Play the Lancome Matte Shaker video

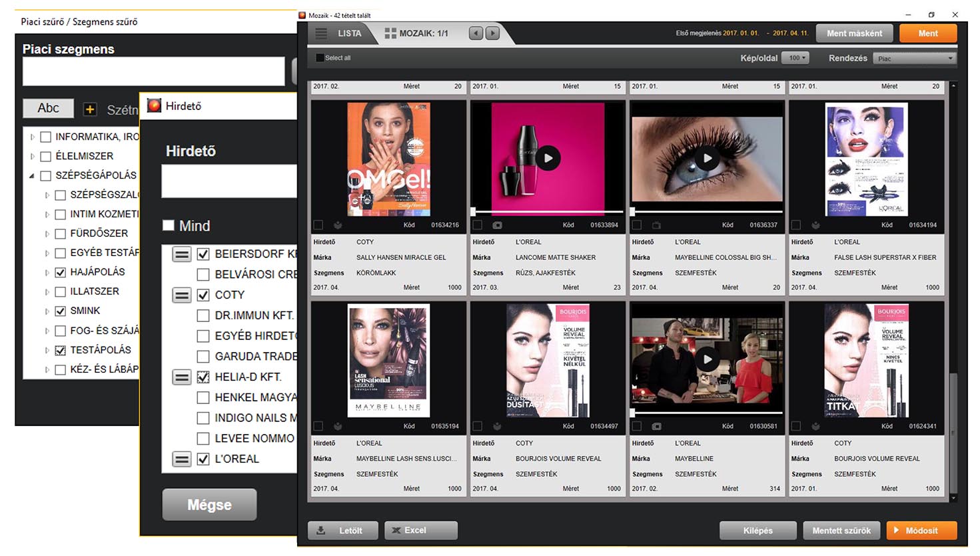548,158
